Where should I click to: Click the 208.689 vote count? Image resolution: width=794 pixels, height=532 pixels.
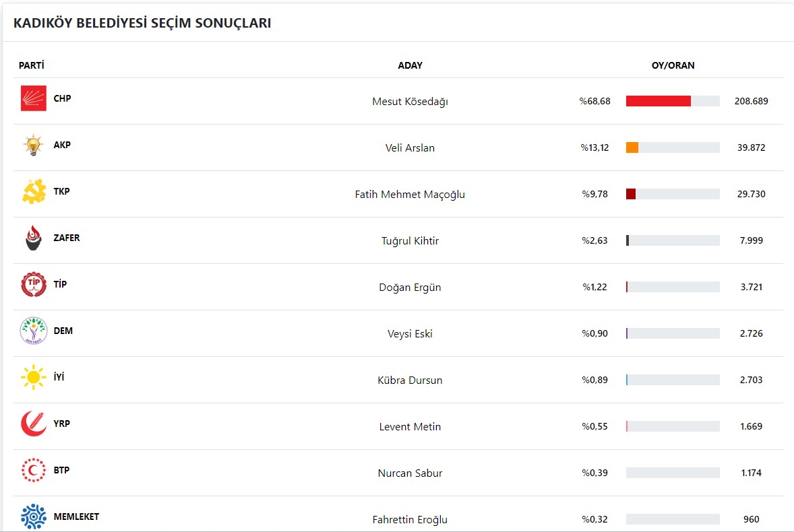tap(752, 101)
